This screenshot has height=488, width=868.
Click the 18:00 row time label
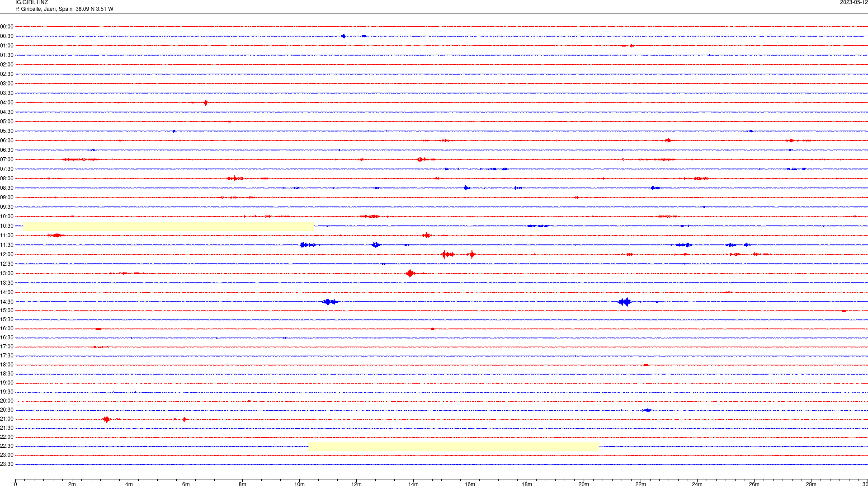(x=7, y=365)
